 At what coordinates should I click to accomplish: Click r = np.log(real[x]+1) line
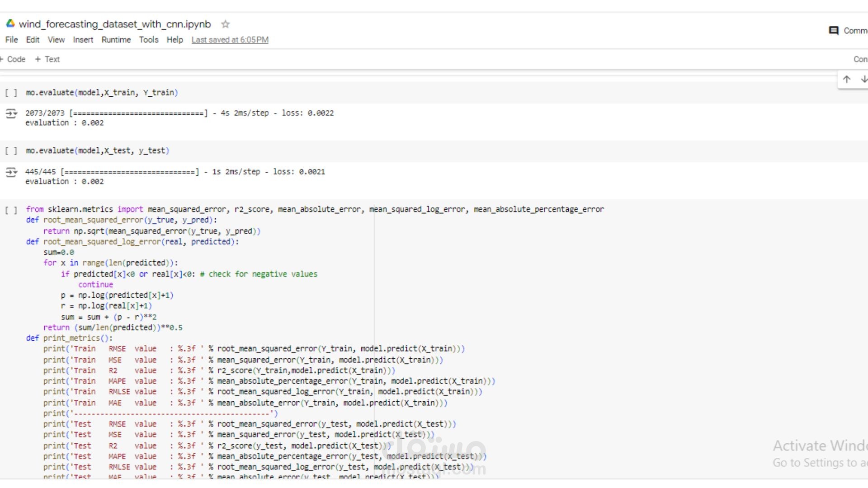pyautogui.click(x=106, y=306)
